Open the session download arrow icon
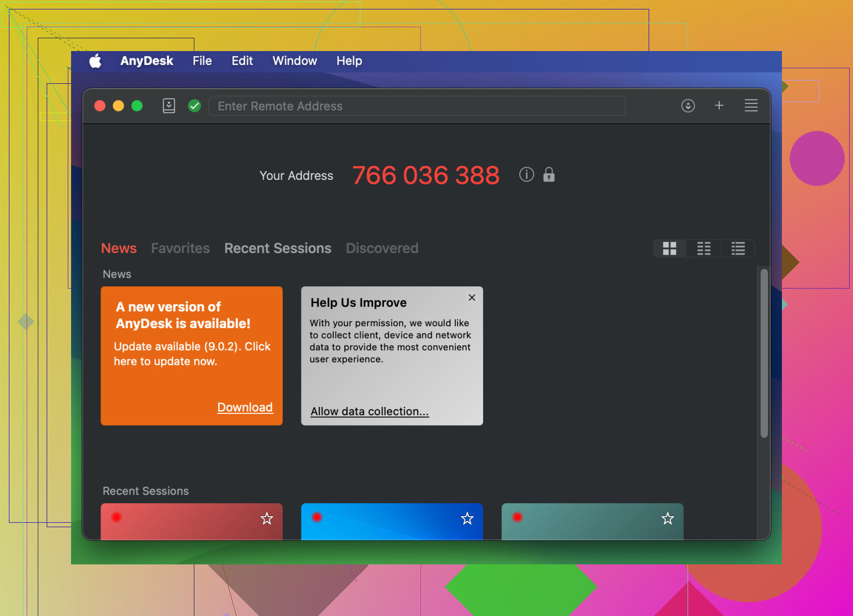The image size is (853, 616). point(688,105)
